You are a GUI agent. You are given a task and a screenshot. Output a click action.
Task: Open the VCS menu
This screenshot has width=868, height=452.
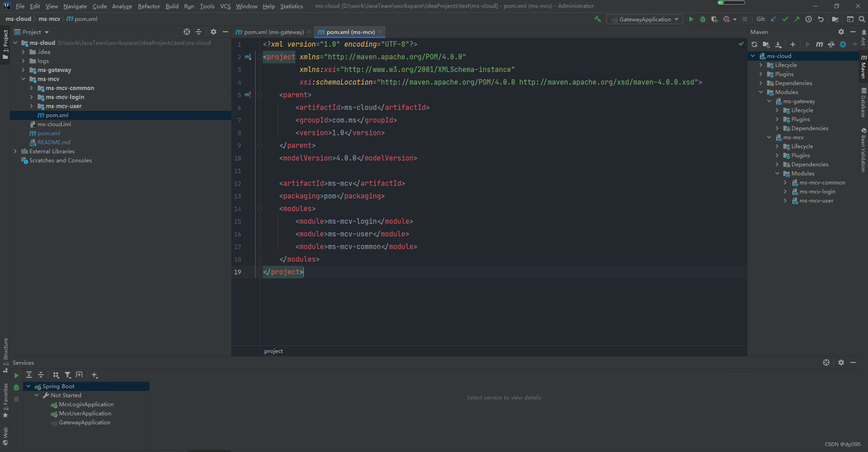point(225,6)
